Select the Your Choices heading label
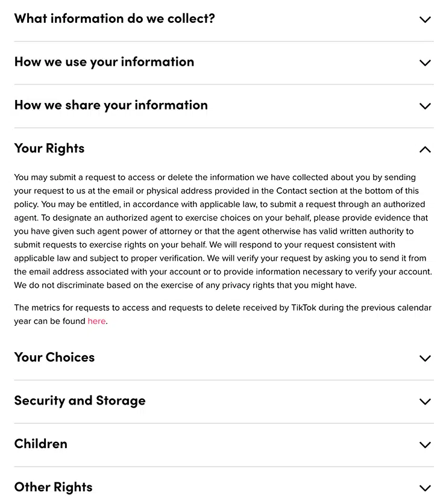This screenshot has width=446, height=504. tap(54, 357)
